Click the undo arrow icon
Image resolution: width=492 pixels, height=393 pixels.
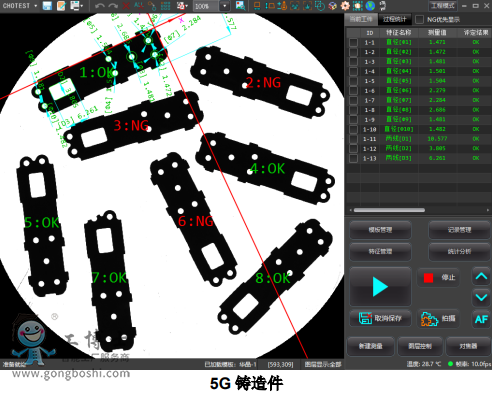coord(99,6)
